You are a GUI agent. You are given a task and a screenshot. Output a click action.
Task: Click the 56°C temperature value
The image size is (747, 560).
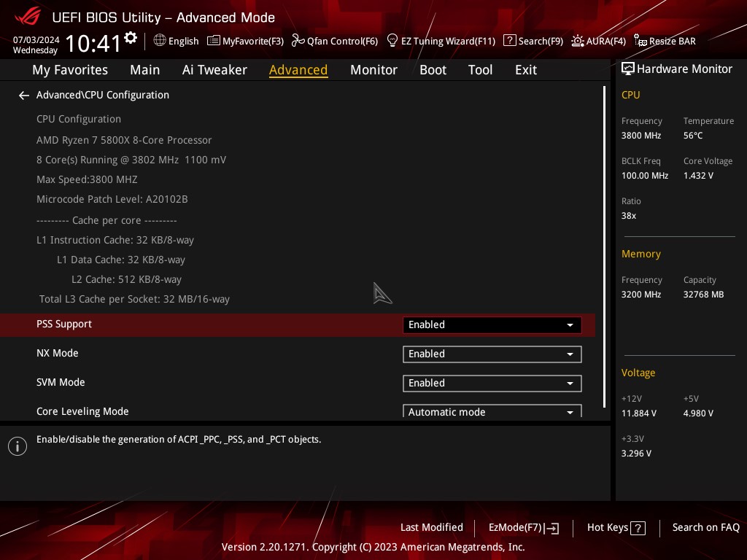(x=693, y=136)
